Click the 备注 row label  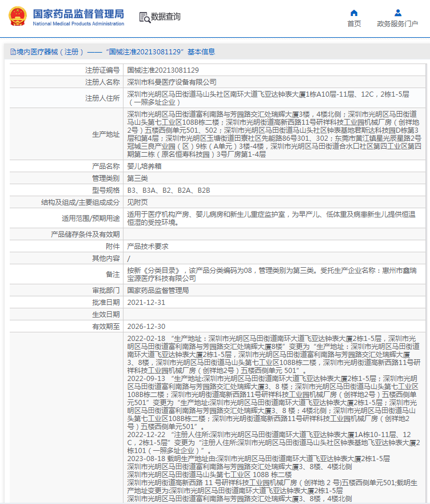(x=113, y=275)
